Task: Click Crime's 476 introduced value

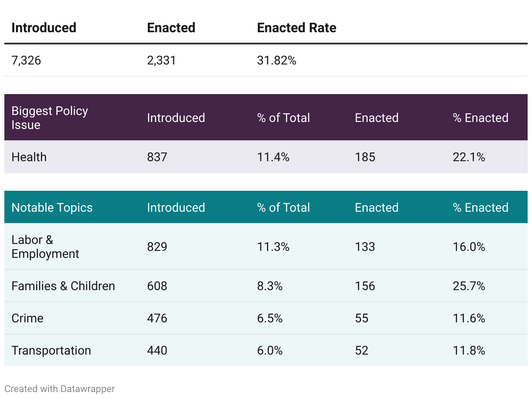Action: point(157,318)
